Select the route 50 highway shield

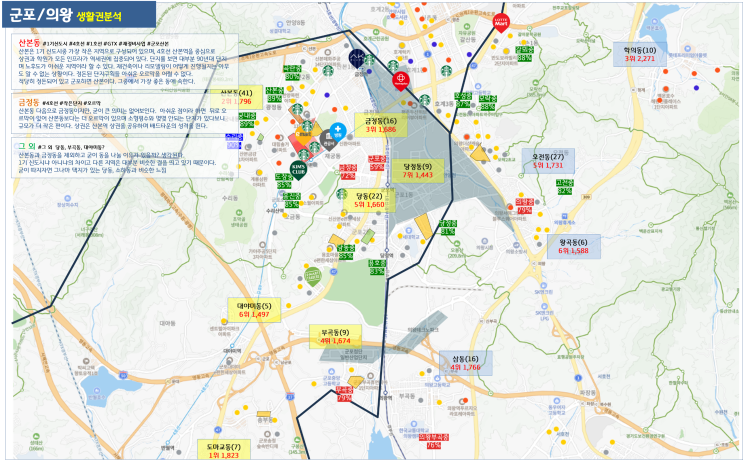(124, 376)
